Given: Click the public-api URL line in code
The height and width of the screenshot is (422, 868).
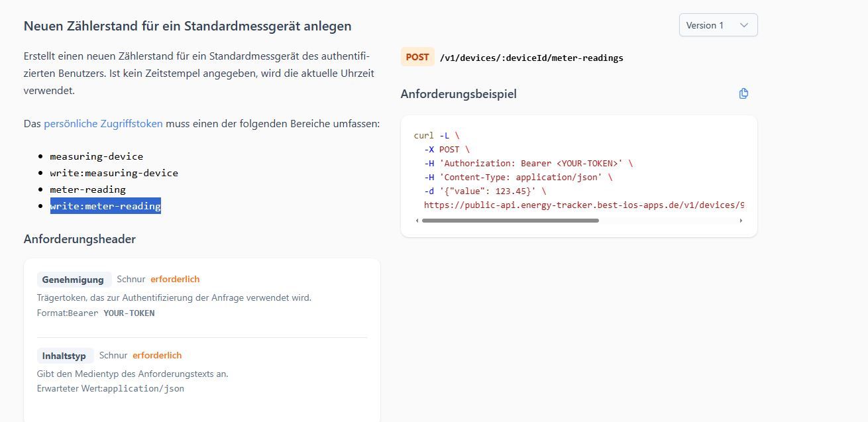Looking at the screenshot, I should (x=583, y=205).
